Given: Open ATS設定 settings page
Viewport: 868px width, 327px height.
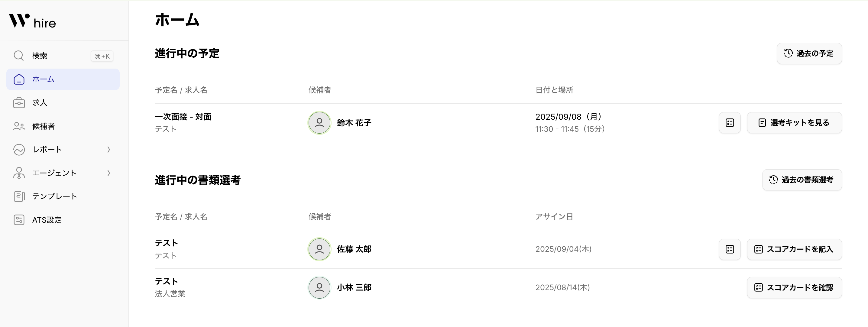Looking at the screenshot, I should 47,220.
